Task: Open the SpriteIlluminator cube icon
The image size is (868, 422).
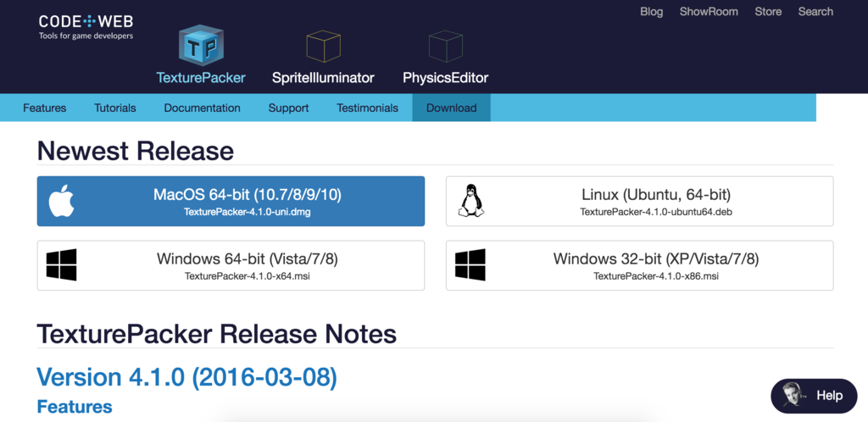Action: pyautogui.click(x=323, y=46)
